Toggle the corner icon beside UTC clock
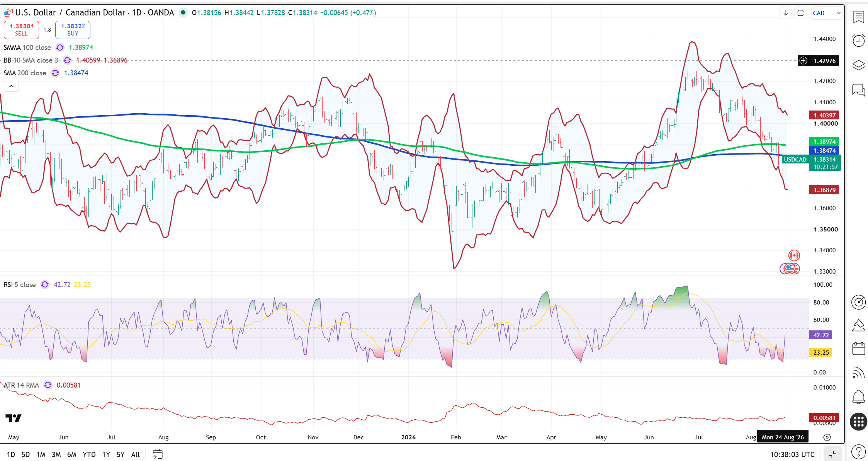Viewport: 868px width, 461px height. [832, 454]
